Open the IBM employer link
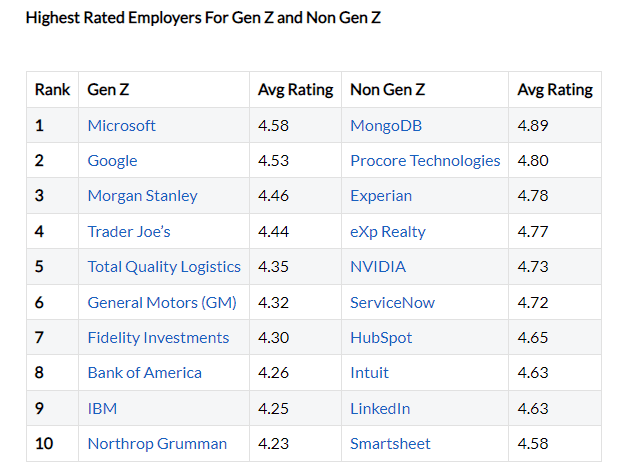Viewport: 636px width, 470px height. pyautogui.click(x=102, y=408)
